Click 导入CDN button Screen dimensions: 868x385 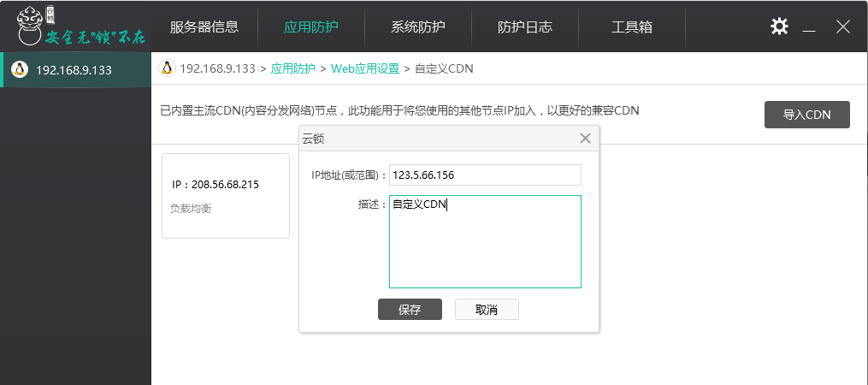click(806, 115)
